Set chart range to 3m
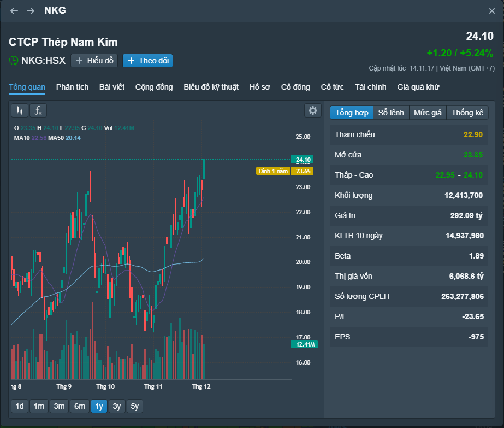 pyautogui.click(x=59, y=406)
